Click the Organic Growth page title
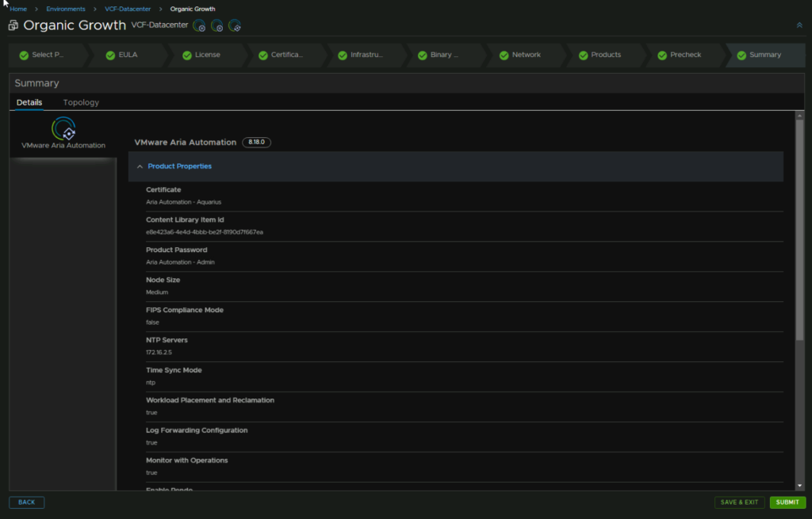The width and height of the screenshot is (812, 519). [x=75, y=25]
